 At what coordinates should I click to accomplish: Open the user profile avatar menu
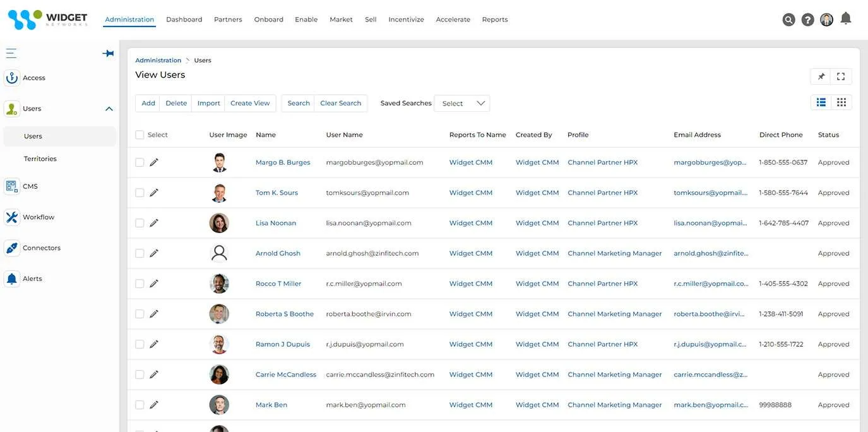point(826,20)
